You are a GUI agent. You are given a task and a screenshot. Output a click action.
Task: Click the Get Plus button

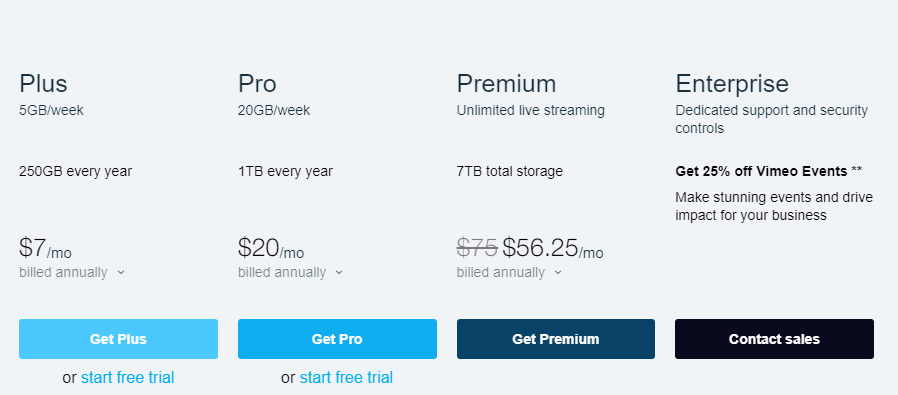tap(118, 339)
